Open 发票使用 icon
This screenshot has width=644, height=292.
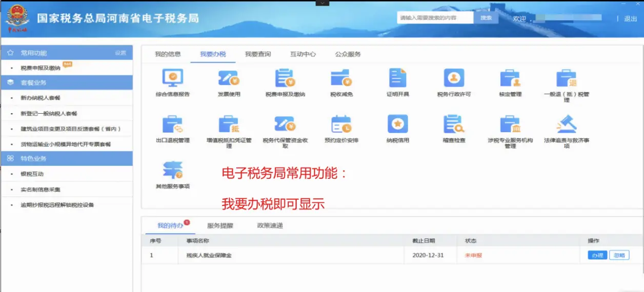tap(229, 78)
